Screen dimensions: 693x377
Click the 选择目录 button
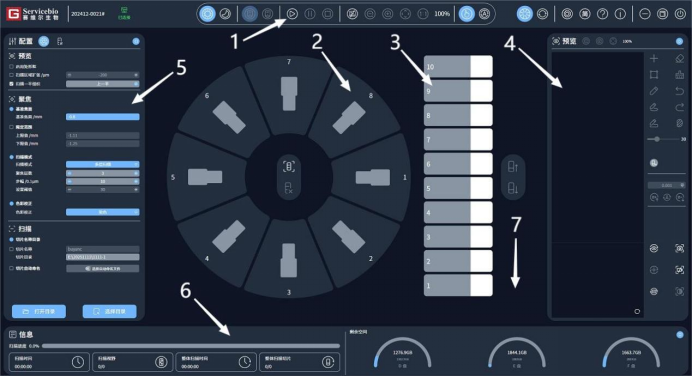[x=110, y=311]
